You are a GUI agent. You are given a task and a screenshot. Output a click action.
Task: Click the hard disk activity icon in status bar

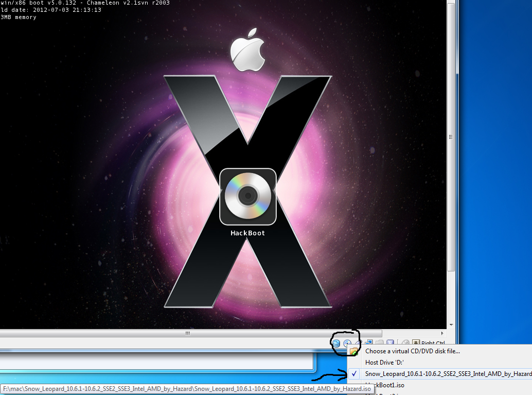(x=336, y=343)
